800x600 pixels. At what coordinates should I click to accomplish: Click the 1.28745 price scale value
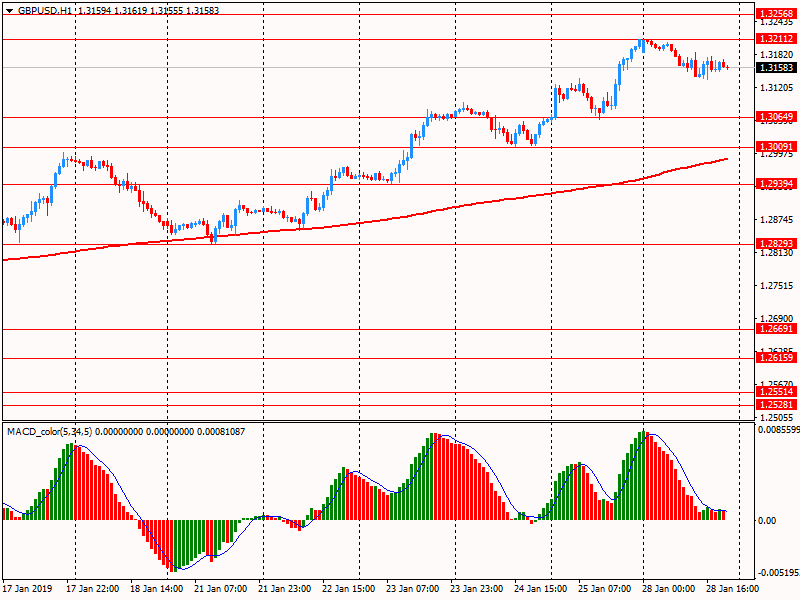tap(777, 219)
